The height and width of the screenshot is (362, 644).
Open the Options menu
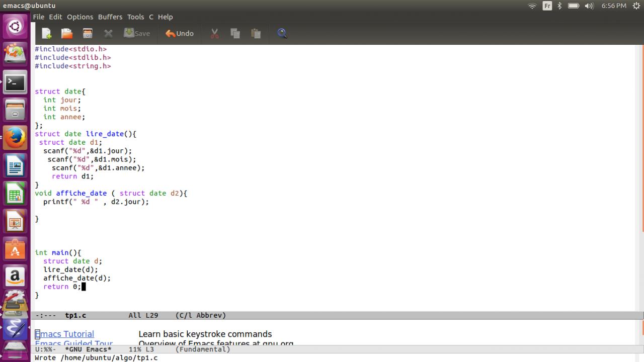tap(80, 17)
